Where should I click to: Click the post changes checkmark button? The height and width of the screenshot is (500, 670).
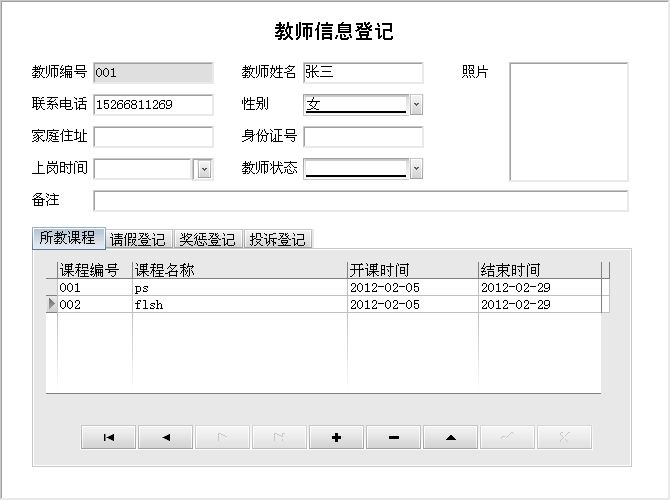click(507, 437)
